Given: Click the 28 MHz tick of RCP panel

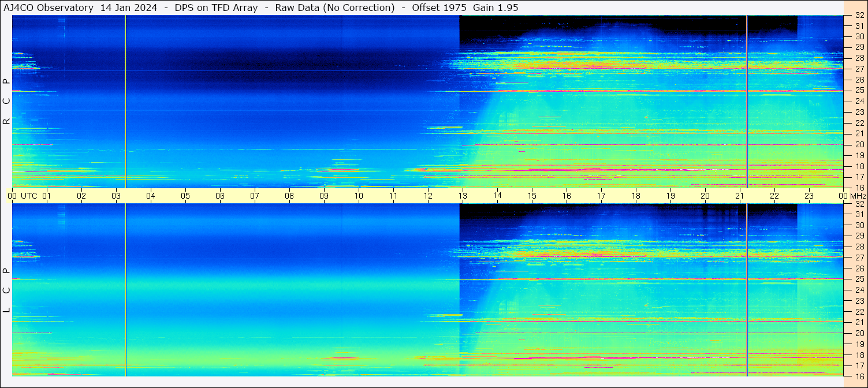Looking at the screenshot, I should coord(859,58).
